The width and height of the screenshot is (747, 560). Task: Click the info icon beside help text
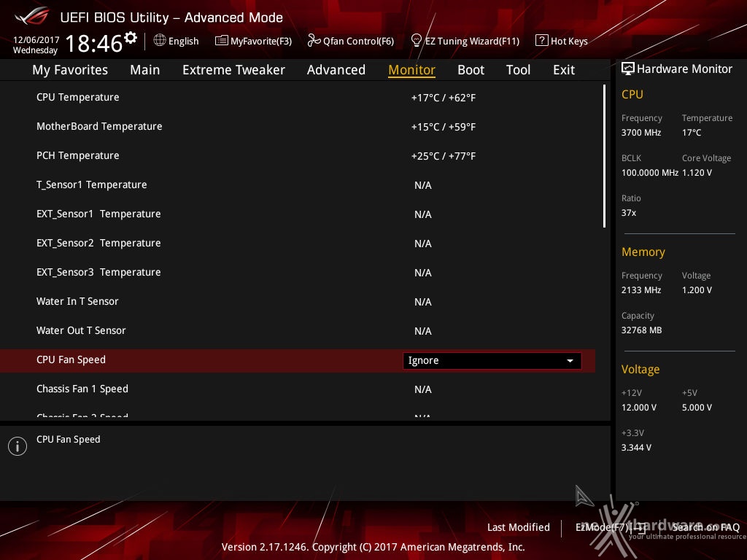(x=18, y=446)
